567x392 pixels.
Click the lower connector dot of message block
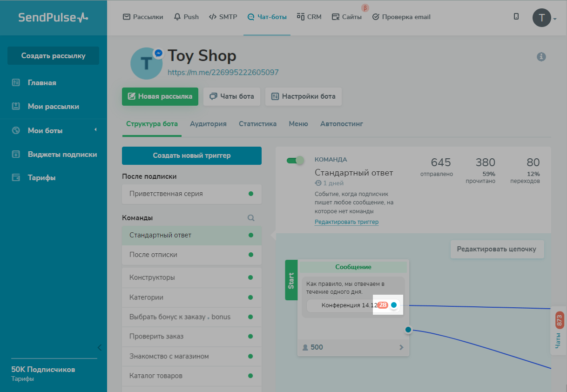[408, 330]
